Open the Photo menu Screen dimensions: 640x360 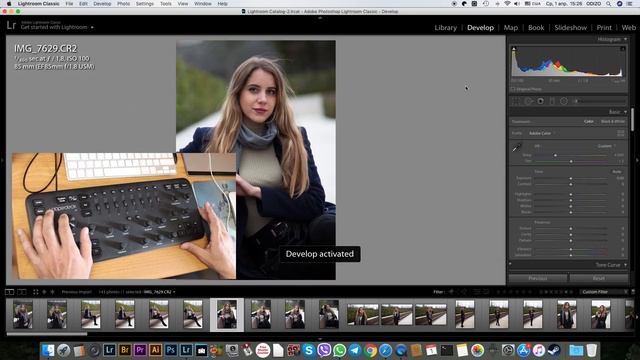[x=123, y=4]
